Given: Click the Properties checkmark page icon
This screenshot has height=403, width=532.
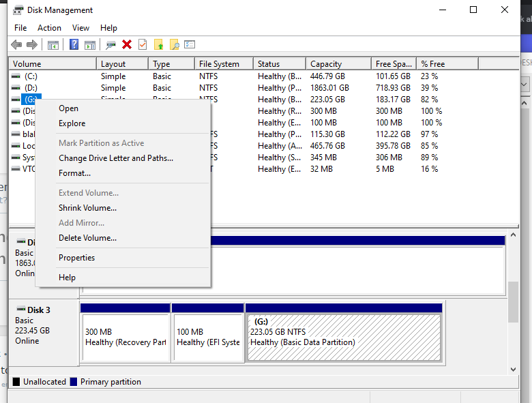Looking at the screenshot, I should (143, 45).
